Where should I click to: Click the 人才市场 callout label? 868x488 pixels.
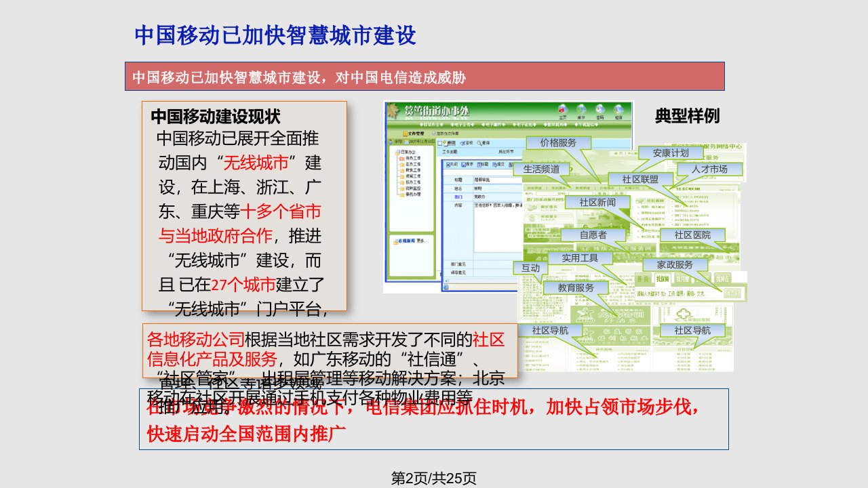[x=709, y=169]
